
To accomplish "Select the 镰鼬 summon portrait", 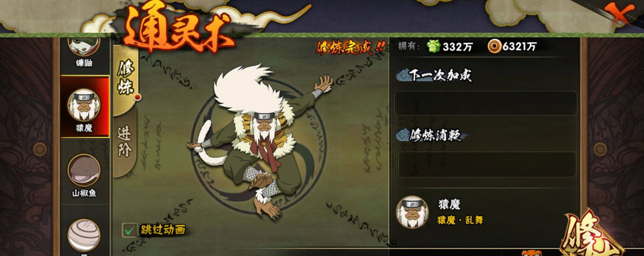I will coord(84,46).
